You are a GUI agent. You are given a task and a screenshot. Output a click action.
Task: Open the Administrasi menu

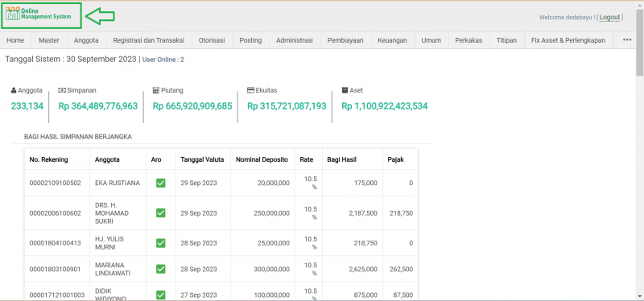coord(295,40)
